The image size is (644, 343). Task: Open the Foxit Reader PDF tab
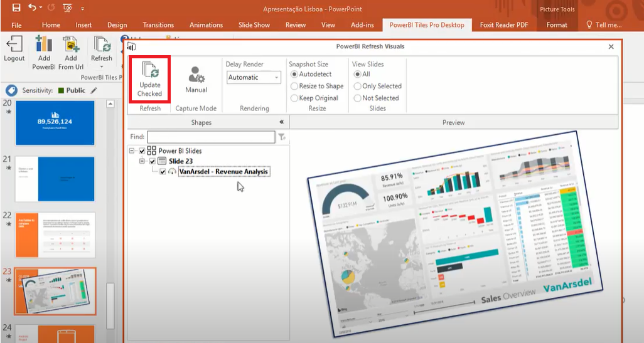point(504,25)
